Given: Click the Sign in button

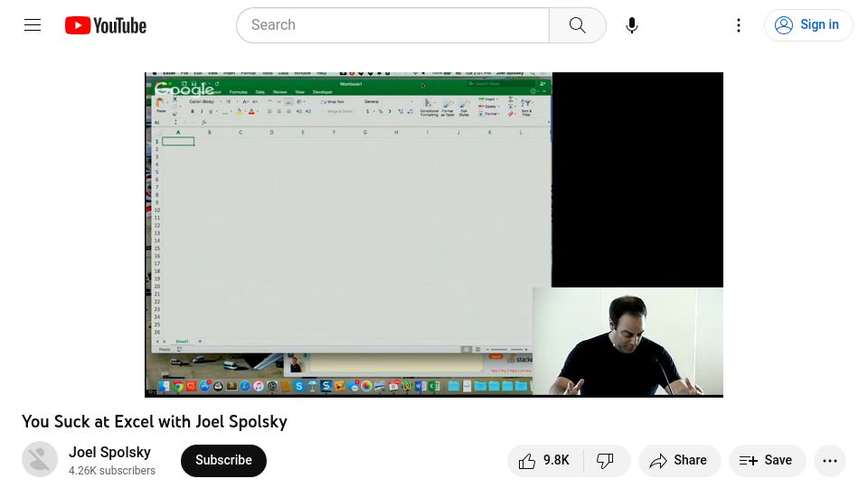Looking at the screenshot, I should (807, 25).
